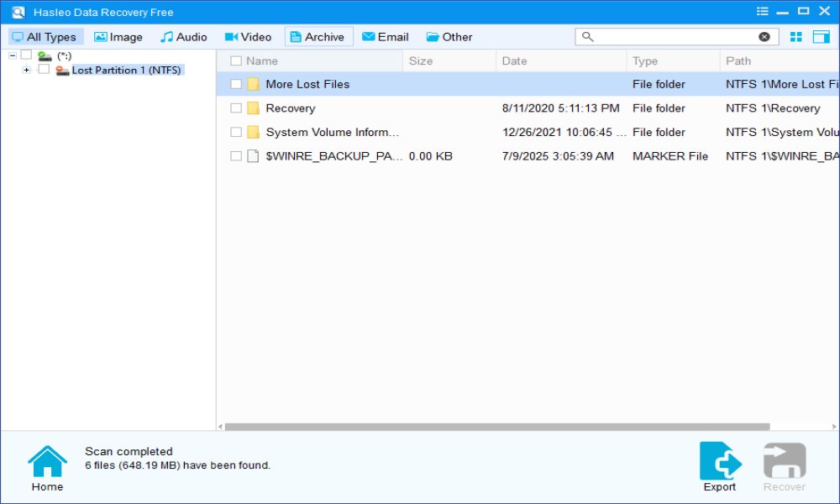
Task: Check the Lost Partition 1 tree checkbox
Action: point(44,70)
